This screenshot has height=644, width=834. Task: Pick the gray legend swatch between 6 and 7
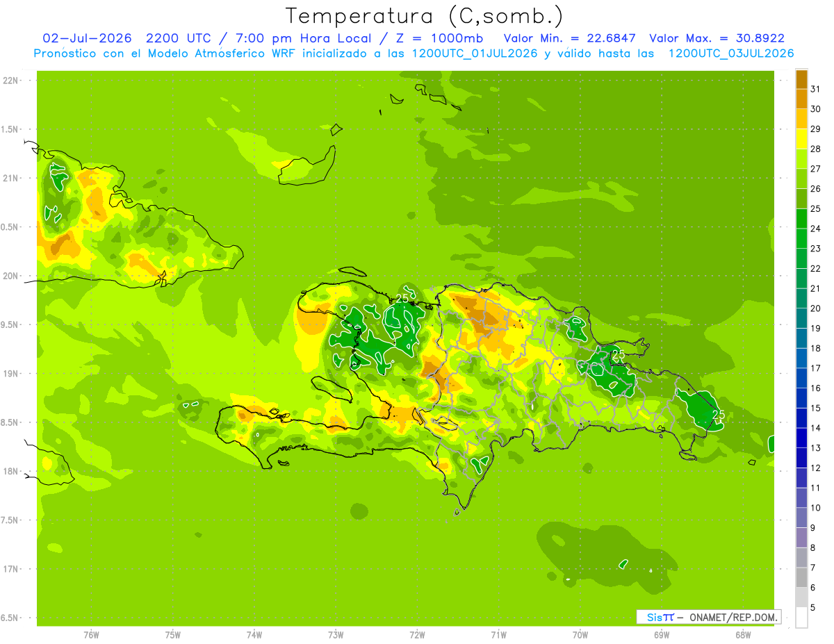801,577
